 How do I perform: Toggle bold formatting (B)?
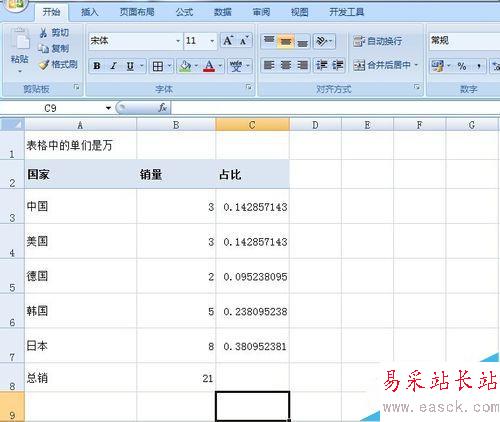[x=97, y=66]
